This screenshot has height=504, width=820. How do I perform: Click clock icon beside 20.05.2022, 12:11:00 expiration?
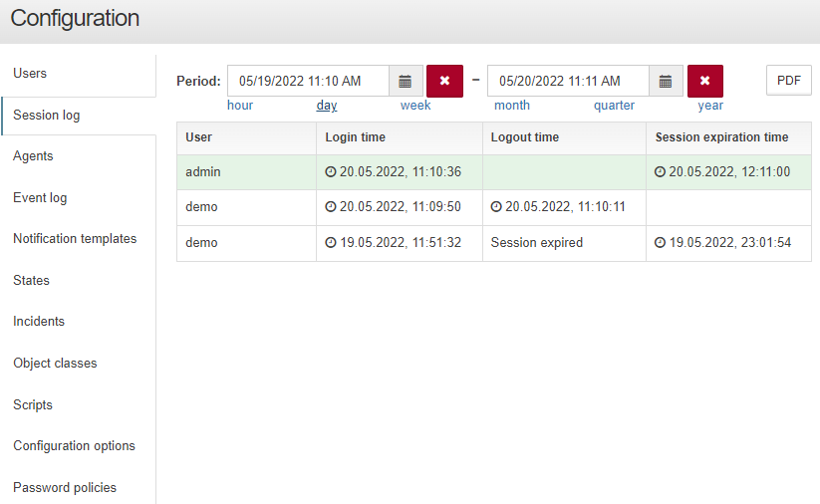click(660, 171)
